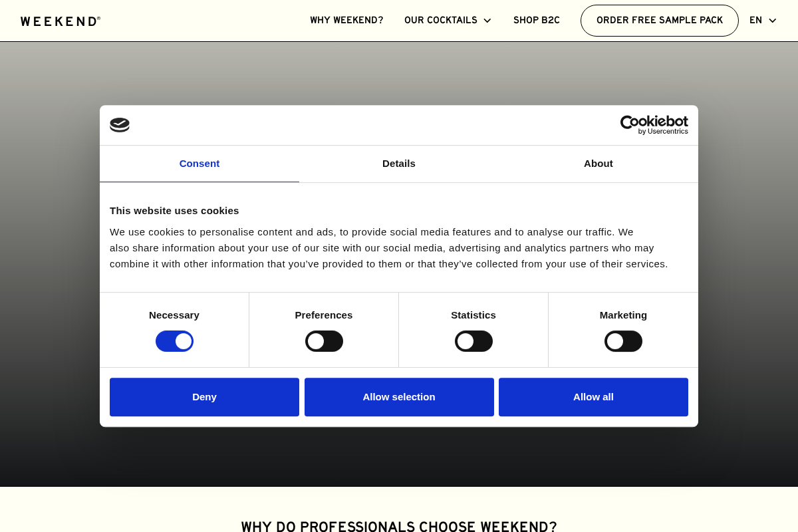Image resolution: width=798 pixels, height=532 pixels.
Task: Open the About tab
Action: pyautogui.click(x=598, y=164)
